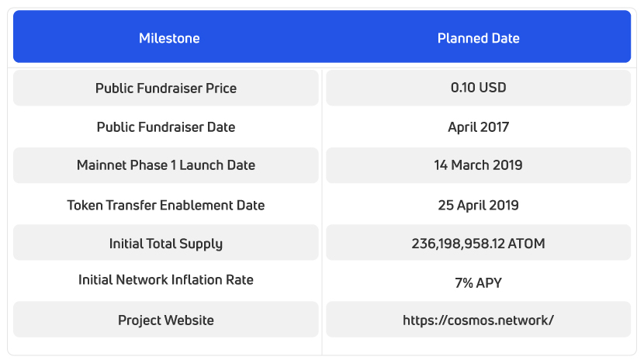Select Initial Network Inflation Rate label

tap(166, 279)
